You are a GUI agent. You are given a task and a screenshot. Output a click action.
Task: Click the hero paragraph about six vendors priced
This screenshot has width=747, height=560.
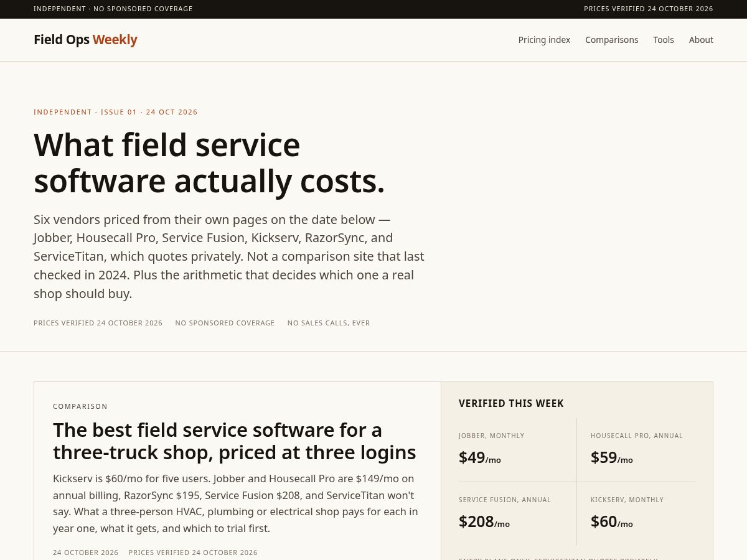(x=229, y=256)
